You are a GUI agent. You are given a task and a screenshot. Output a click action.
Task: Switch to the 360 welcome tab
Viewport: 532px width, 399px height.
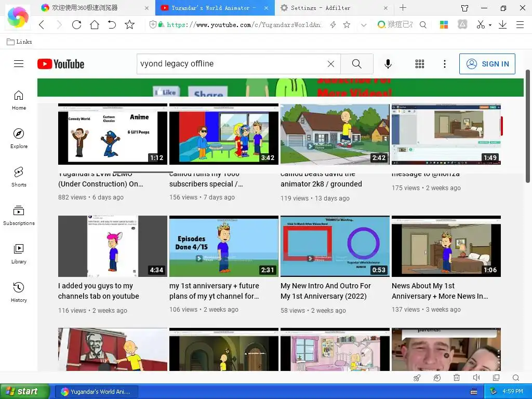coord(95,7)
